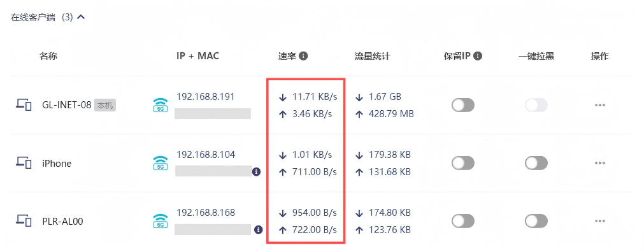Collapse the 在线客户端 section chevron
644x249 pixels.
(x=81, y=18)
